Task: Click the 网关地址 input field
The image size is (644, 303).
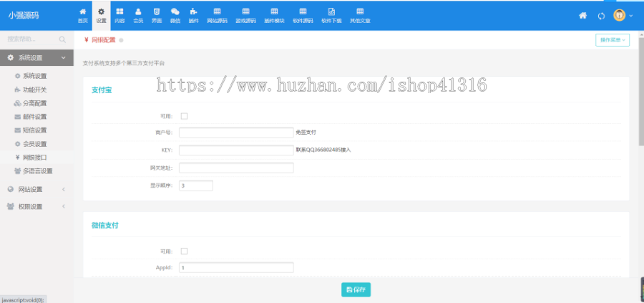Action: (236, 168)
